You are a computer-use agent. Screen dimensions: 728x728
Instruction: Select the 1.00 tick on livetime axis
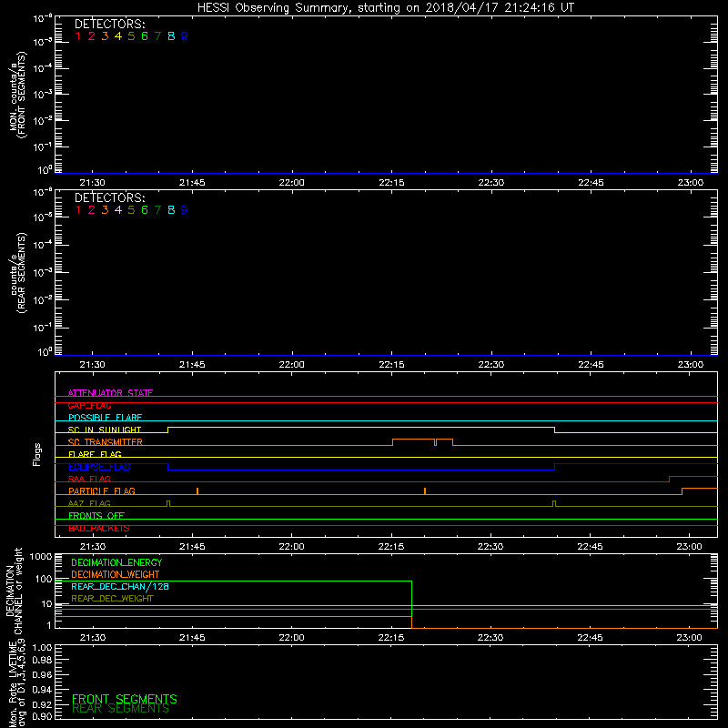(x=42, y=648)
